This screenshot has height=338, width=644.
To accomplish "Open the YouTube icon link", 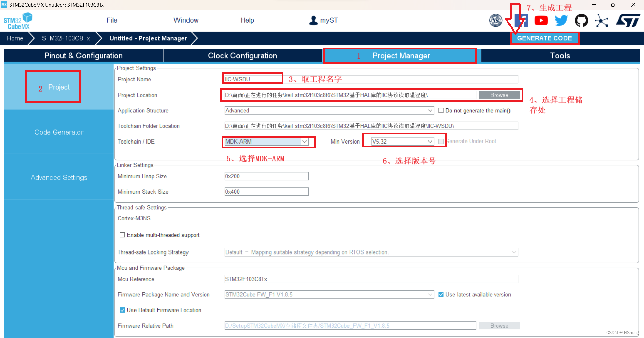I will [x=541, y=20].
